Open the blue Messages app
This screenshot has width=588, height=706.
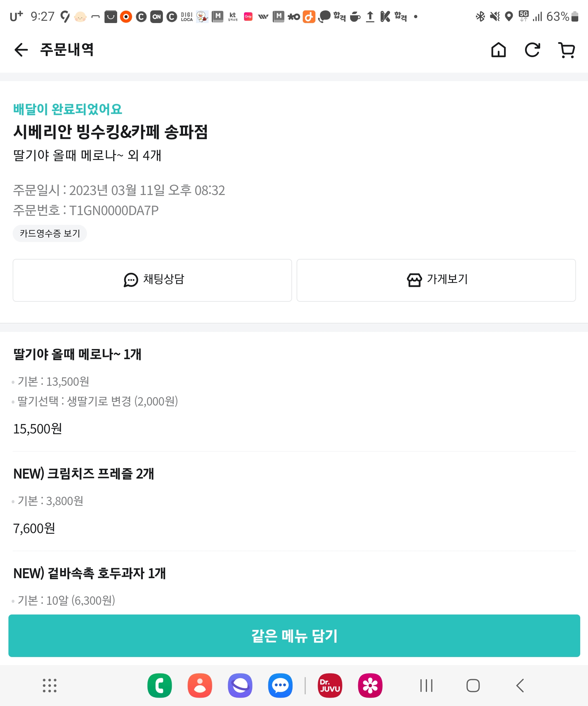coord(280,686)
